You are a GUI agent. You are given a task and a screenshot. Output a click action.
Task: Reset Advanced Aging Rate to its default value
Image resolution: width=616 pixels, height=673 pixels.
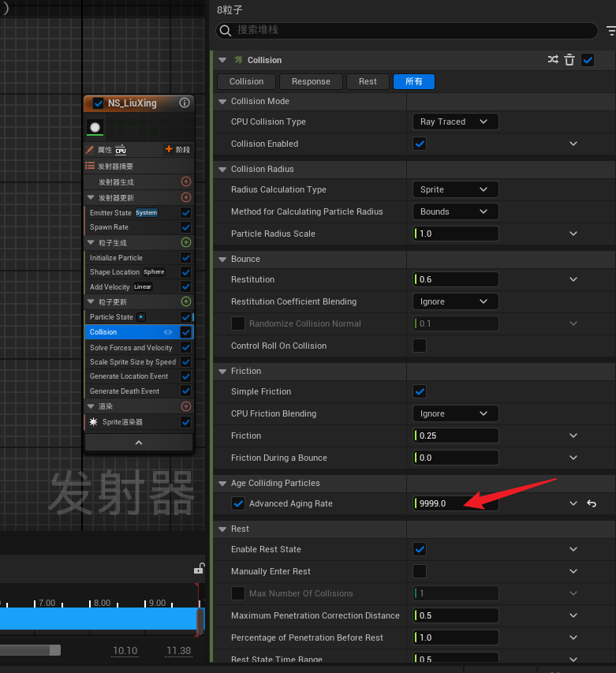tap(592, 503)
